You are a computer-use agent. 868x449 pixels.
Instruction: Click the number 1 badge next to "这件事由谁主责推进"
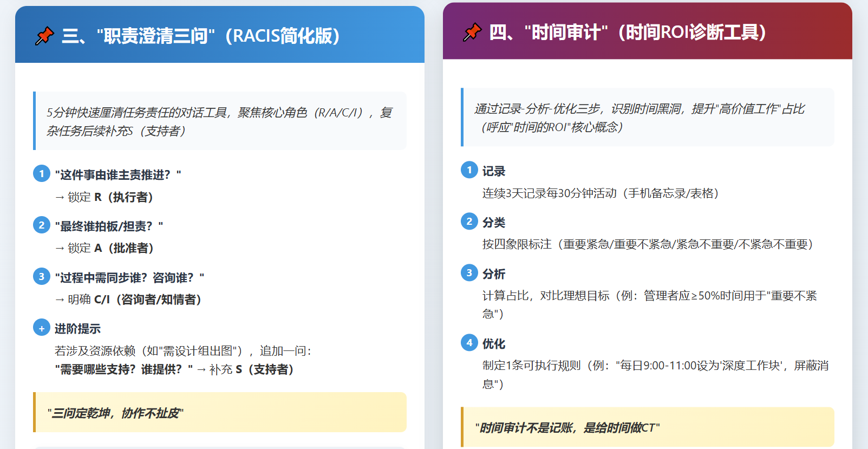42,174
